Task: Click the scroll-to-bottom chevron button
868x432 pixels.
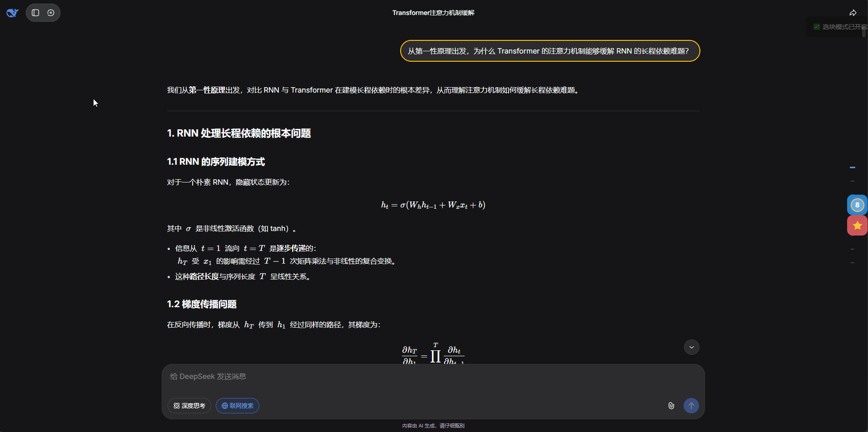Action: [x=691, y=347]
